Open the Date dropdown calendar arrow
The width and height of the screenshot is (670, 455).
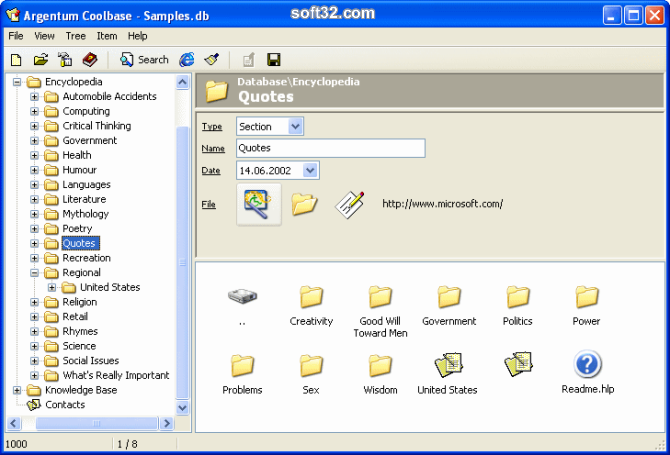tap(310, 170)
